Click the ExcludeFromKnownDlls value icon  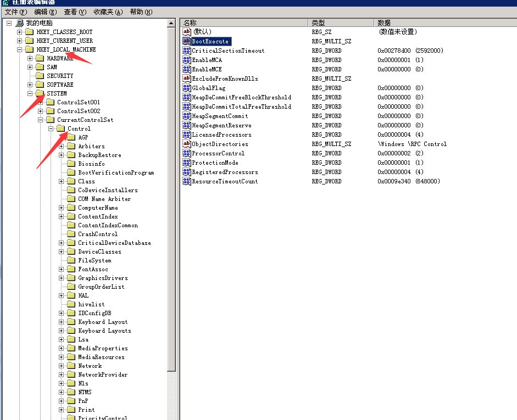coord(187,79)
